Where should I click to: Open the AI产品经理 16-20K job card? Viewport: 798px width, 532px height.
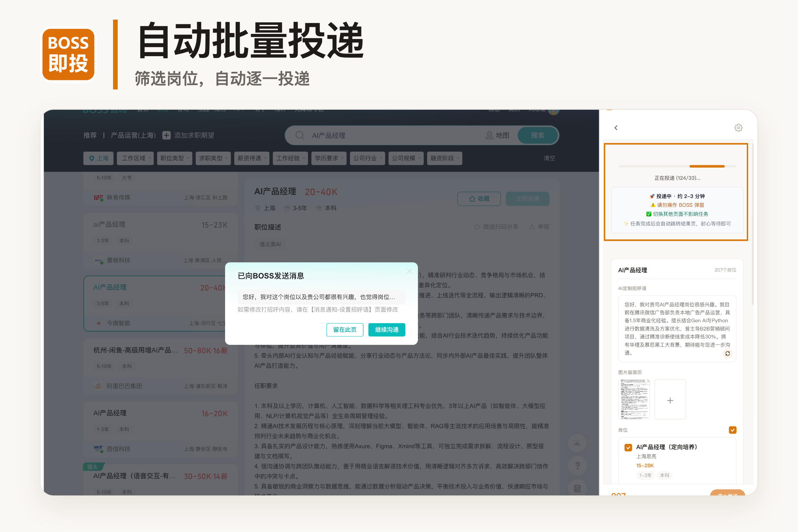click(160, 430)
